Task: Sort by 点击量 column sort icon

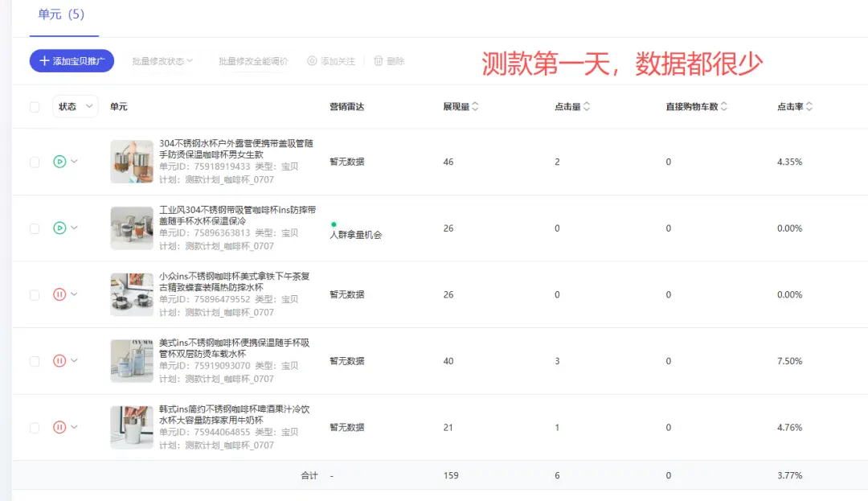Action: [x=587, y=107]
